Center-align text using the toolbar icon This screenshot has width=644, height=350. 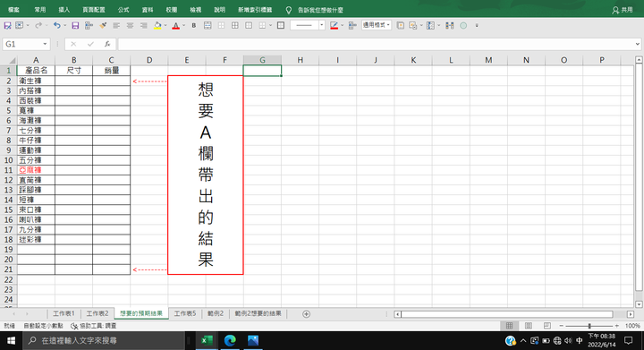130,25
